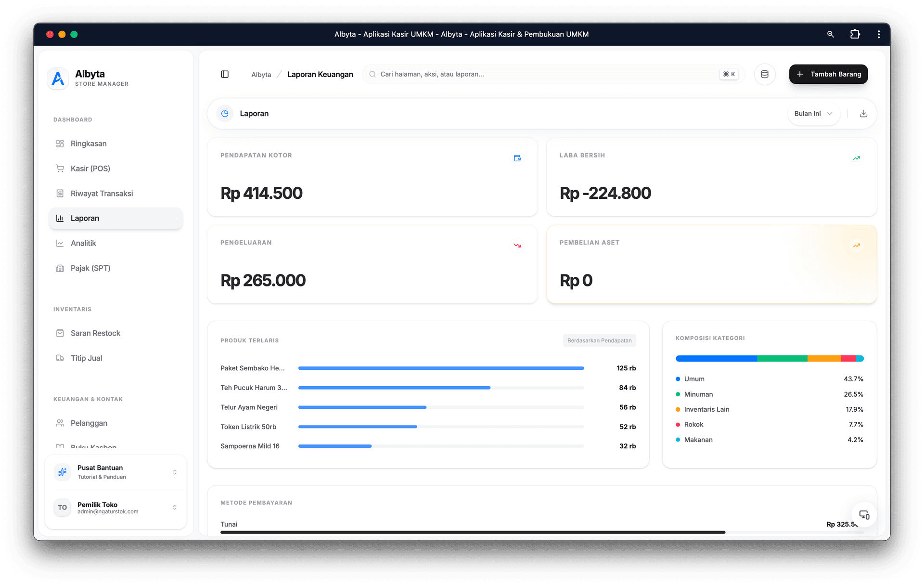Click the download report icon
The width and height of the screenshot is (924, 585).
pyautogui.click(x=863, y=114)
